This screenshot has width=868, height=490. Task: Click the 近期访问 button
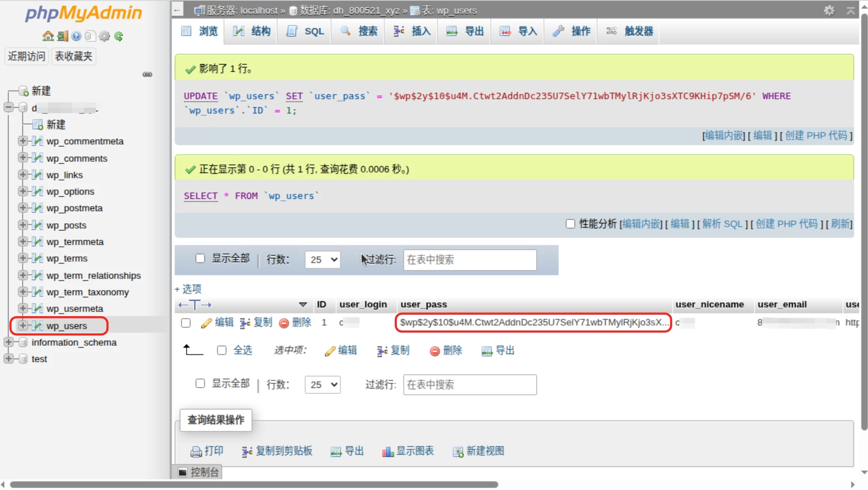tap(26, 57)
